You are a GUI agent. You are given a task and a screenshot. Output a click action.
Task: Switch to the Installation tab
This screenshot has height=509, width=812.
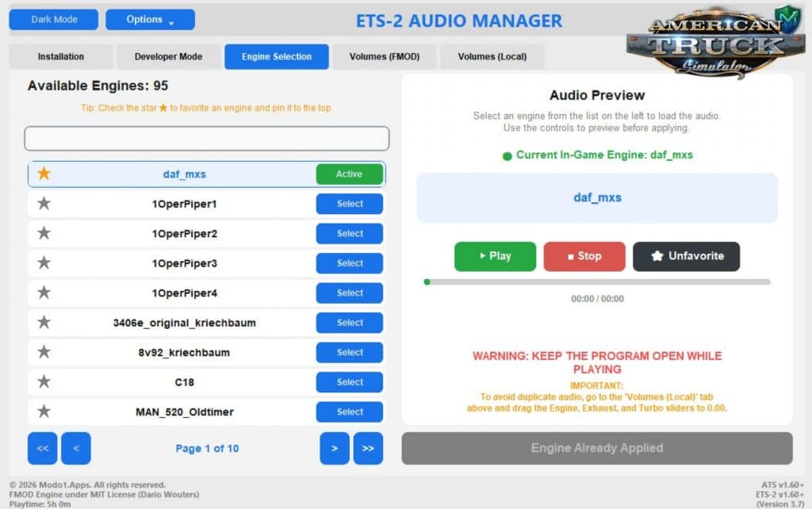click(60, 56)
